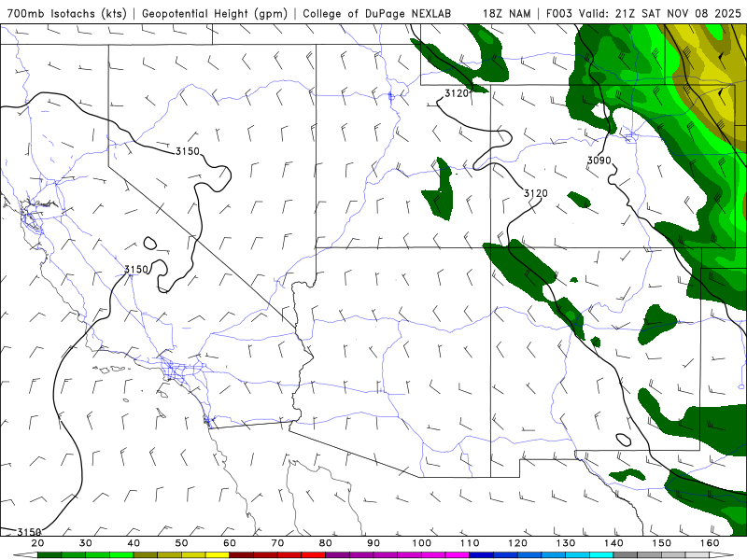Click the 3120 contour label in Wyoming
Screen dimensions: 747x560
457,93
